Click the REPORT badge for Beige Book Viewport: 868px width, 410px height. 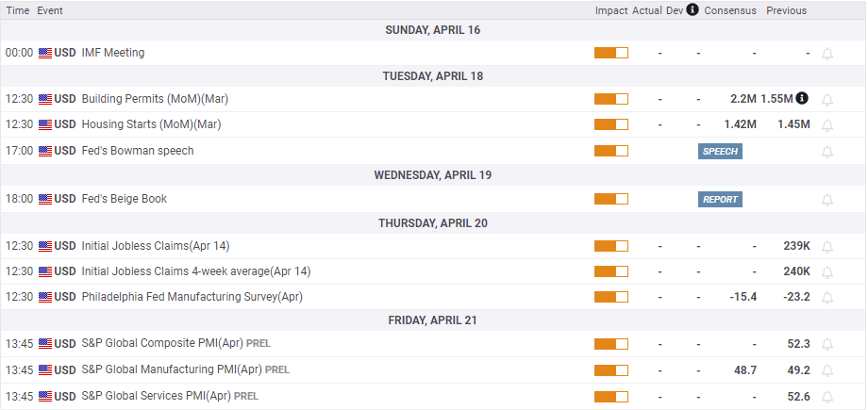720,200
